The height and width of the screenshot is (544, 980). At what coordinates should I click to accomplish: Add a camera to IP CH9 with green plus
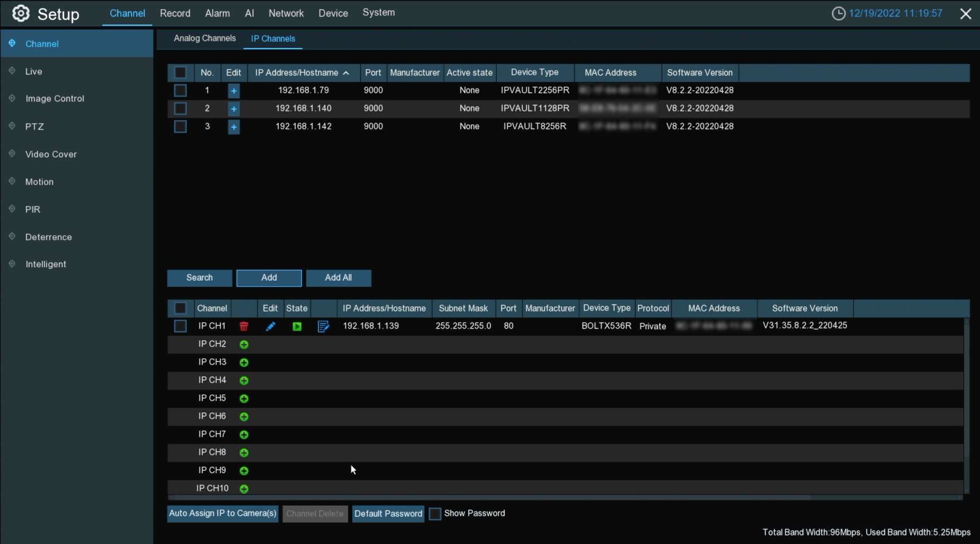coord(244,471)
